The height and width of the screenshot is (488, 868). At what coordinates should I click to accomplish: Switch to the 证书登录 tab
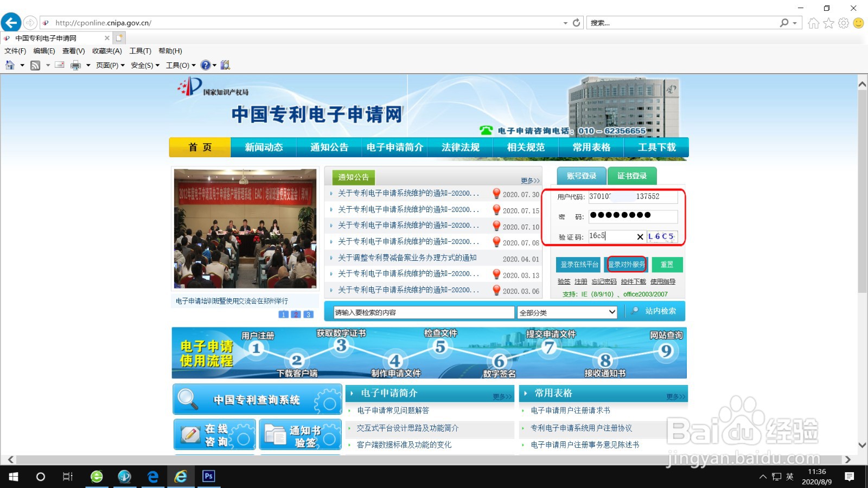(632, 176)
